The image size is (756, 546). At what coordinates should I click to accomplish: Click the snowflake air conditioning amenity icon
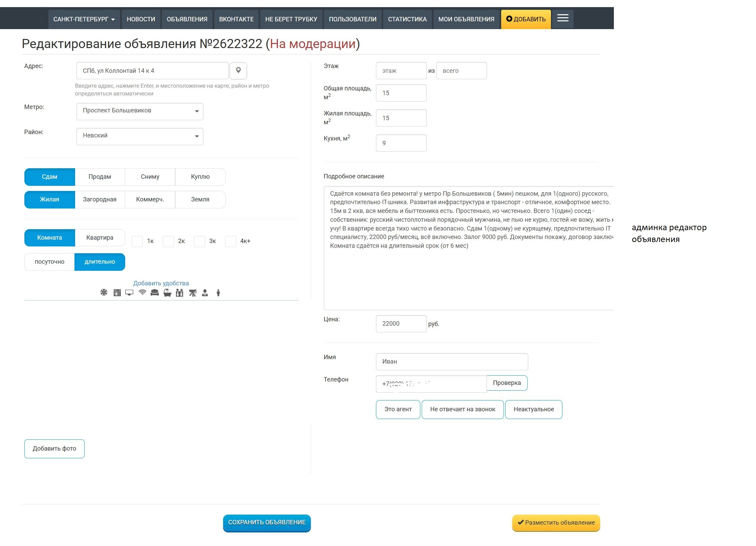[104, 292]
